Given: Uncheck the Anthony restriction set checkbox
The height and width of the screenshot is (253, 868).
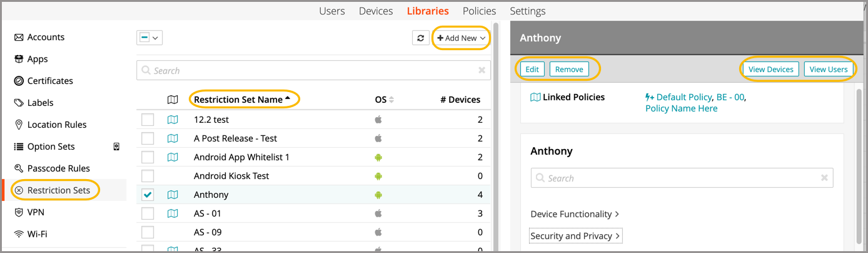Looking at the screenshot, I should coord(148,195).
